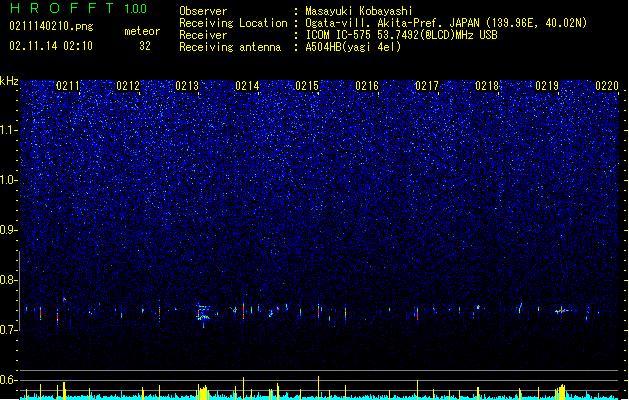Click the 0211 time marker
629x400 pixels.
point(68,86)
